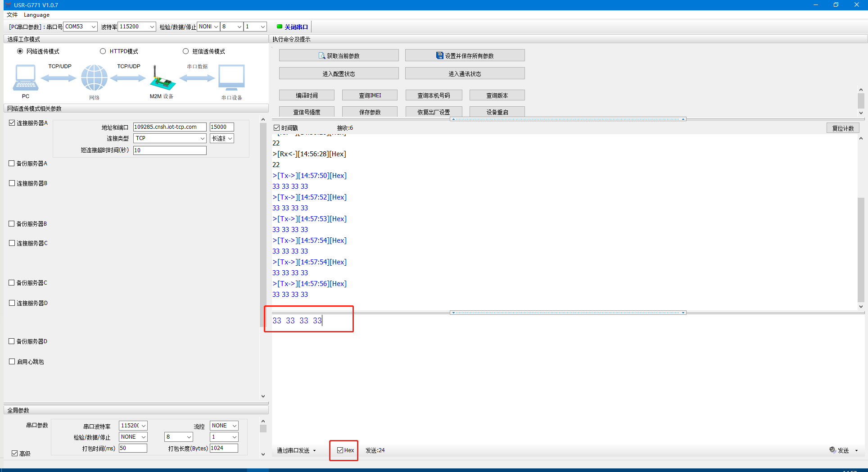Click the set and save all parameters button
868x472 pixels.
click(x=465, y=55)
